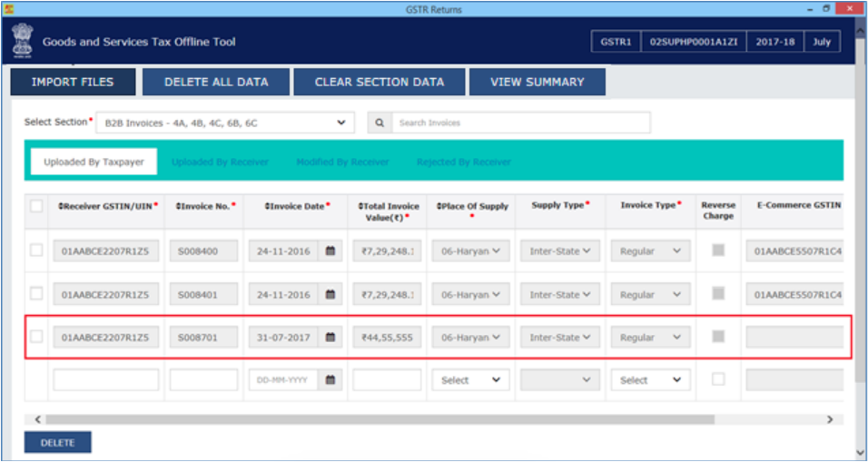This screenshot has width=868, height=462.
Task: Focus Invoice No. field in new row
Action: 203,380
